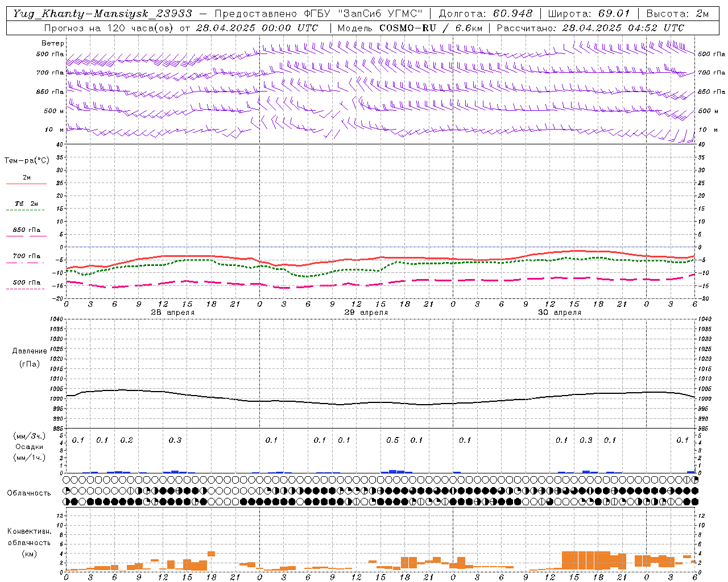Viewport: 728px width, 582px height.
Task: Click the 0.5 precipitation value
Action: click(x=392, y=440)
